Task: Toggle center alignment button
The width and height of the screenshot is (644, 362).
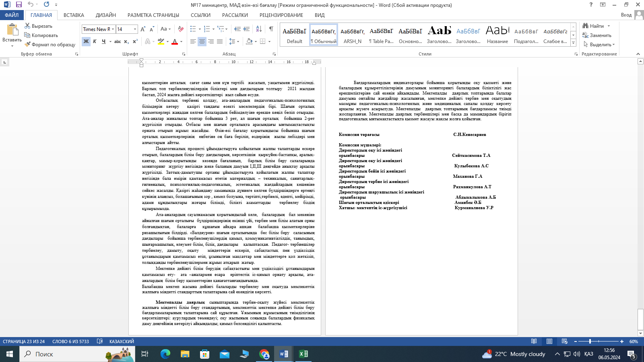Action: (x=202, y=41)
